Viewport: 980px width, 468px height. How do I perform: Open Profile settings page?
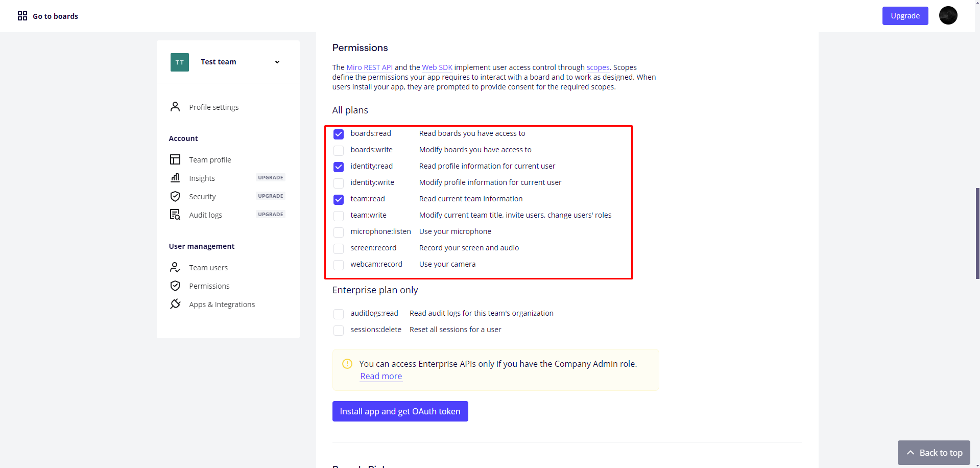[x=214, y=107]
